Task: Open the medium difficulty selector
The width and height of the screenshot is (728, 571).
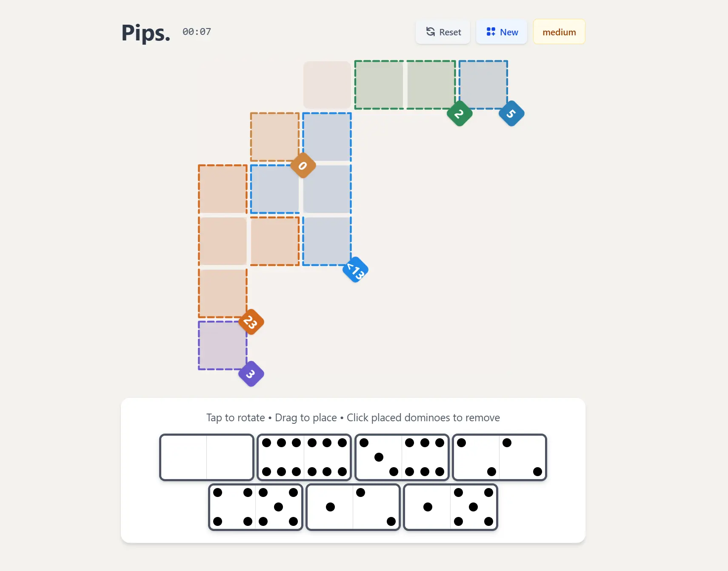Action: point(559,31)
